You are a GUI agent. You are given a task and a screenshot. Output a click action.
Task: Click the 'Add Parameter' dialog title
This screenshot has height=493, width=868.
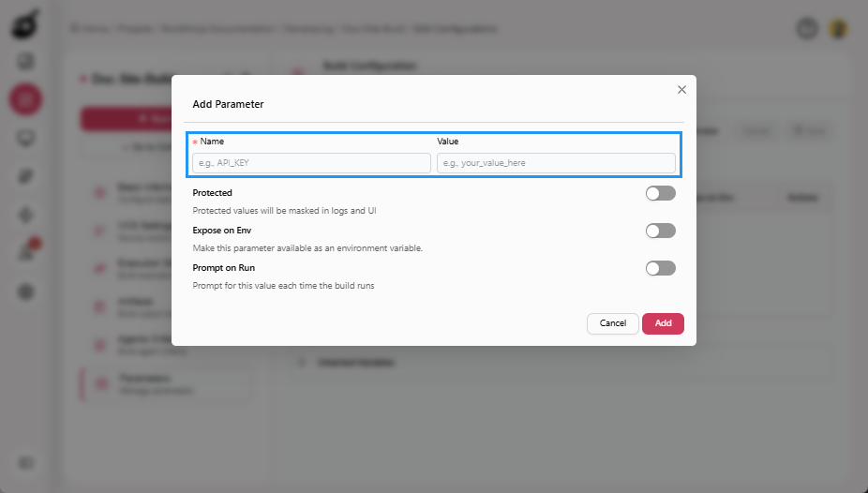tap(228, 104)
